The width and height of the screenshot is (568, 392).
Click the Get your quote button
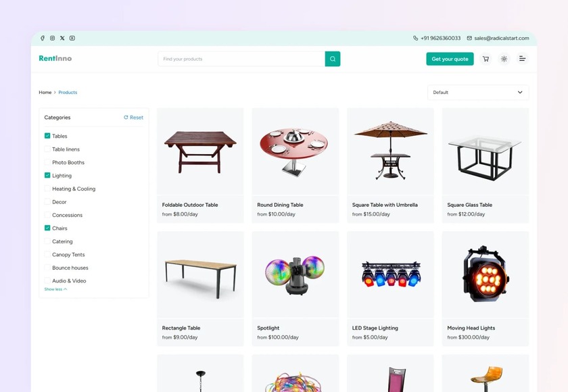click(x=450, y=59)
